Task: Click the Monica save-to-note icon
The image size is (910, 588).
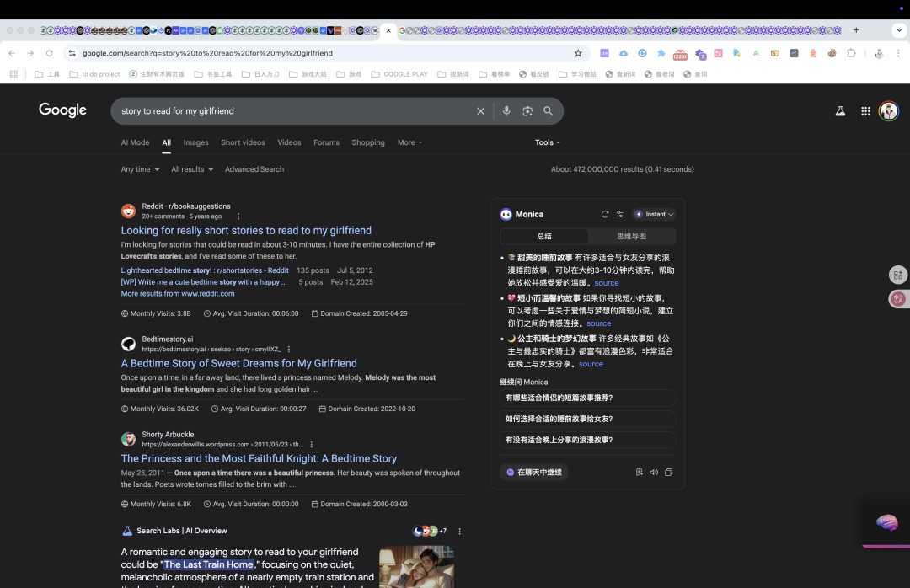Action: coord(639,473)
